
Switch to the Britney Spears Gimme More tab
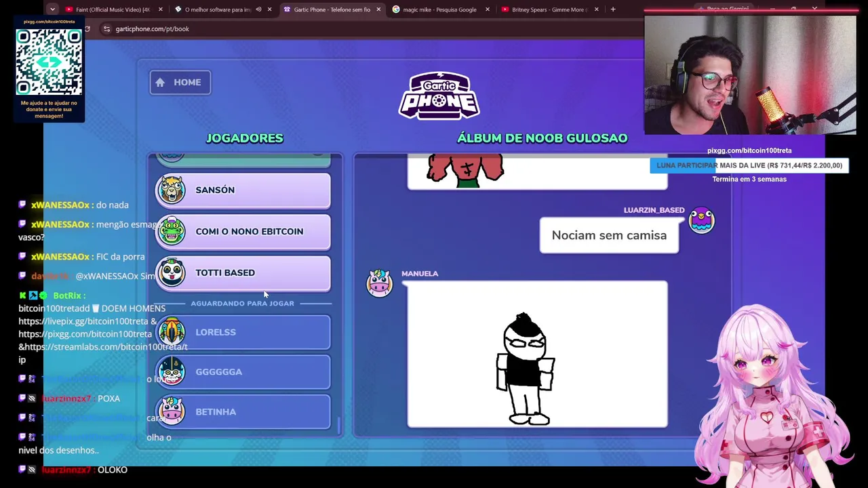549,9
